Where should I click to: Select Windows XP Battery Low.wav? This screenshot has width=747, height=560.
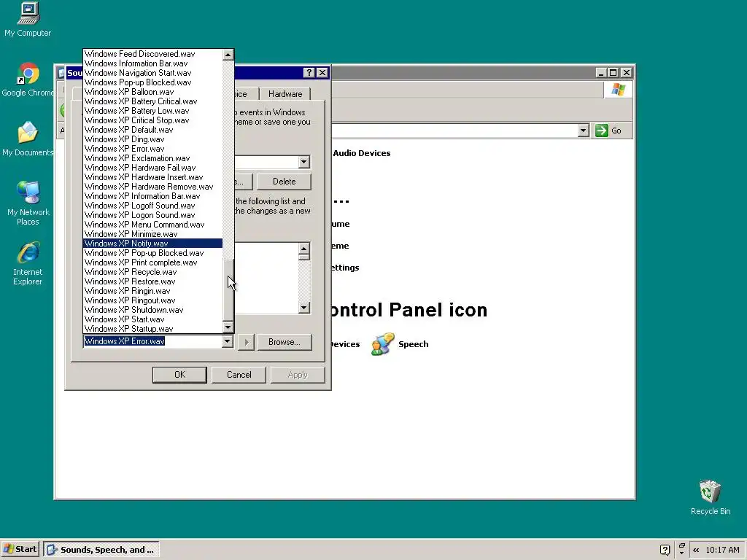153,111
